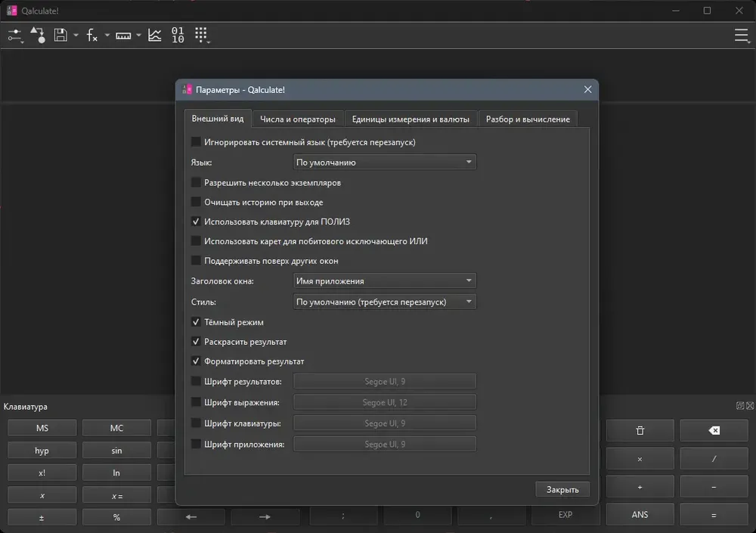Click the trash clear button on keypad

pyautogui.click(x=640, y=430)
